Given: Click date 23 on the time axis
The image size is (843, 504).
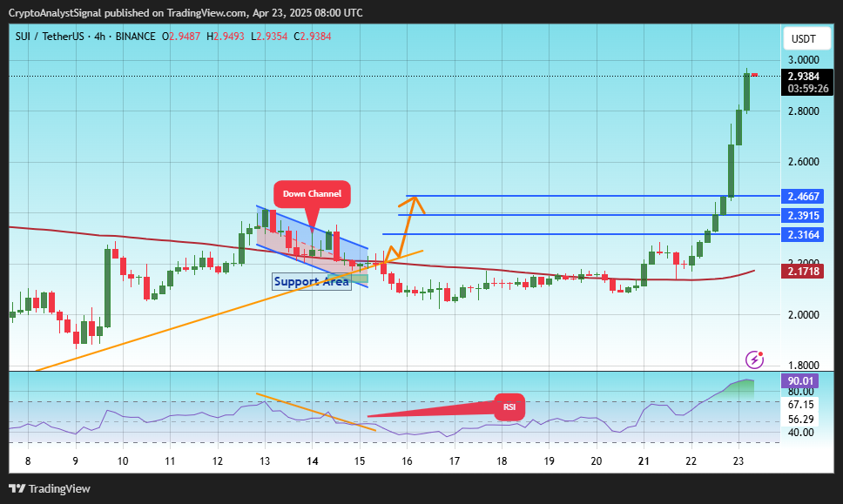Looking at the screenshot, I should pyautogui.click(x=738, y=461).
